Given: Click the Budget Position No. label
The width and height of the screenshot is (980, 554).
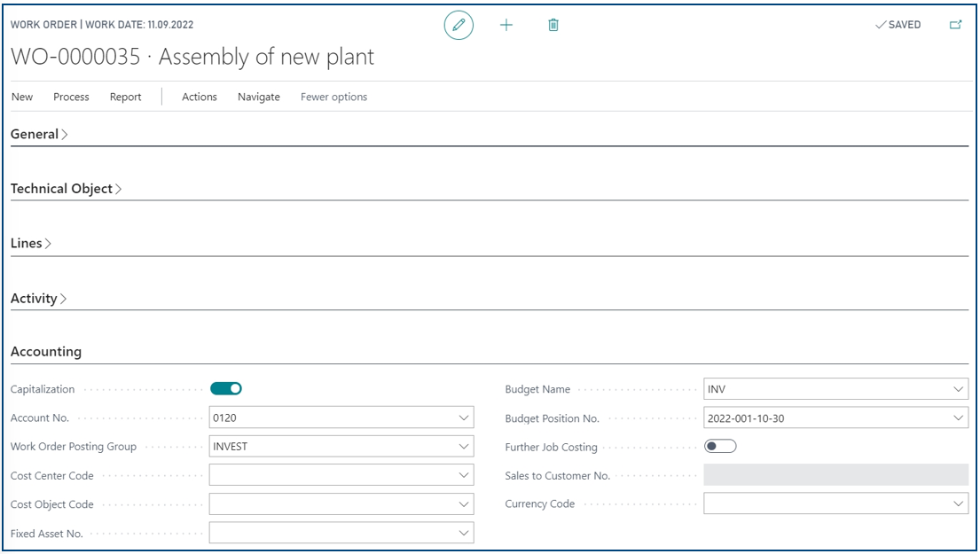Looking at the screenshot, I should [x=552, y=418].
